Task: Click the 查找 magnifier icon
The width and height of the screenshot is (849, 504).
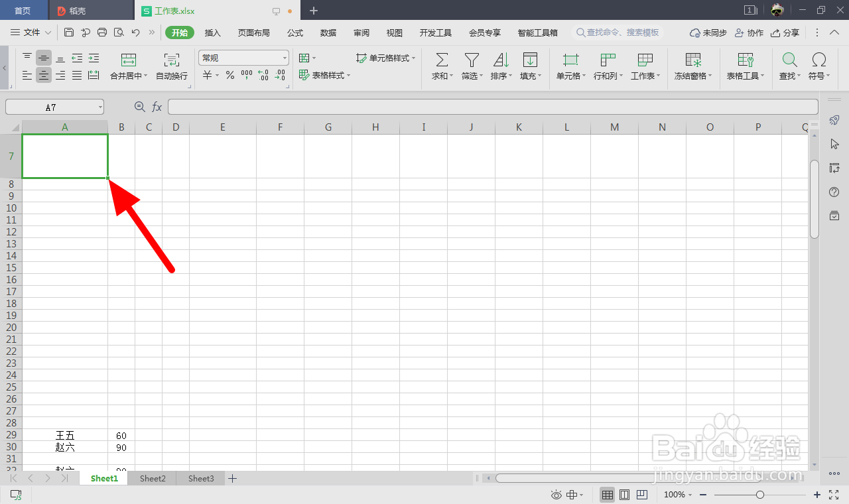Action: point(789,60)
